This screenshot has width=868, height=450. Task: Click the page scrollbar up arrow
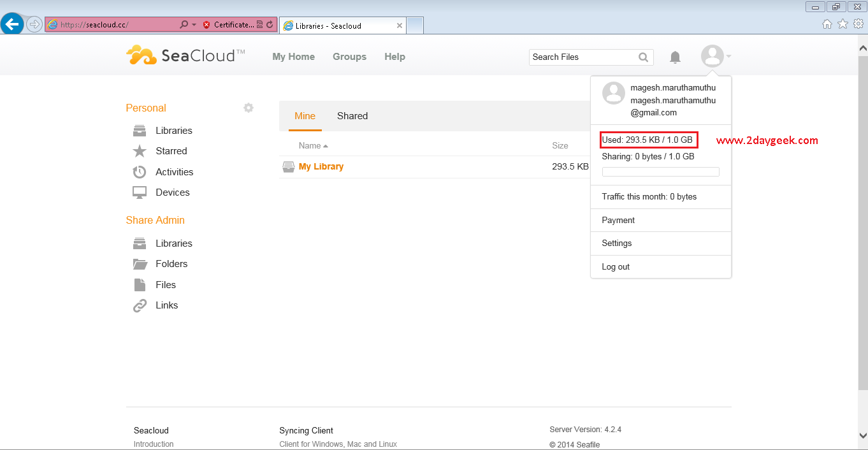pos(863,47)
